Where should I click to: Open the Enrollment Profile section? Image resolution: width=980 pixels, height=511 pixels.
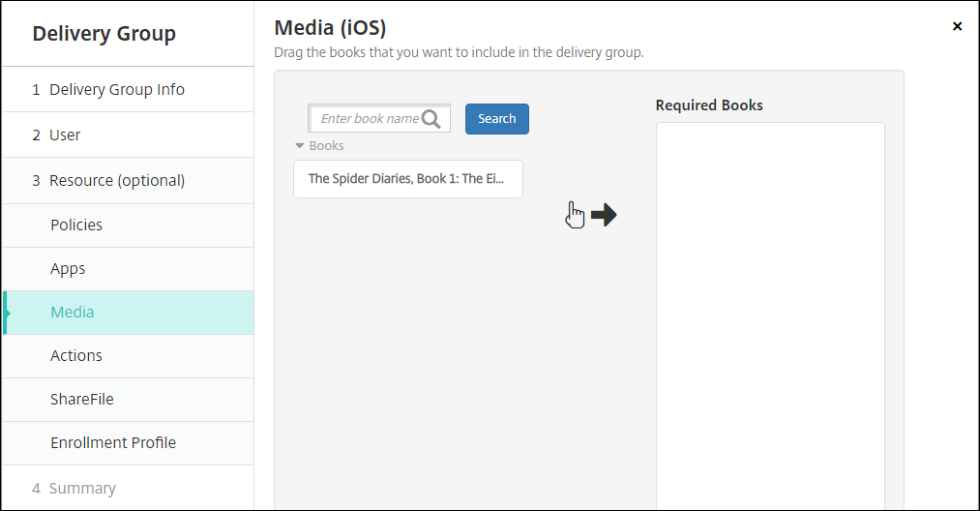point(113,442)
